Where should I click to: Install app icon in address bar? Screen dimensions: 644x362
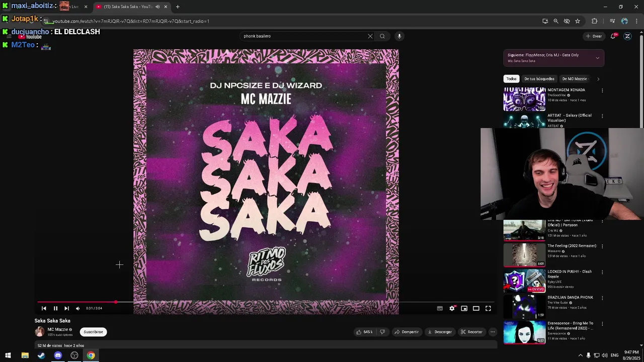point(545,21)
